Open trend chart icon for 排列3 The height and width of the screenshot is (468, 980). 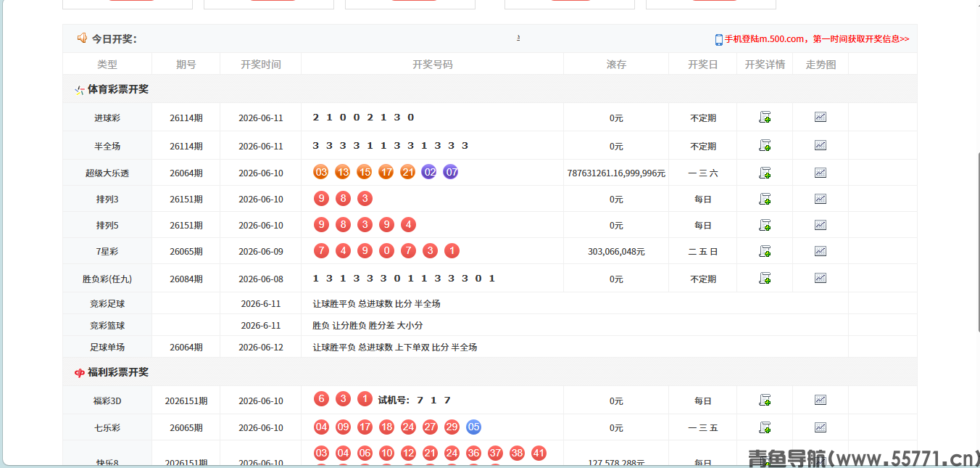(821, 199)
